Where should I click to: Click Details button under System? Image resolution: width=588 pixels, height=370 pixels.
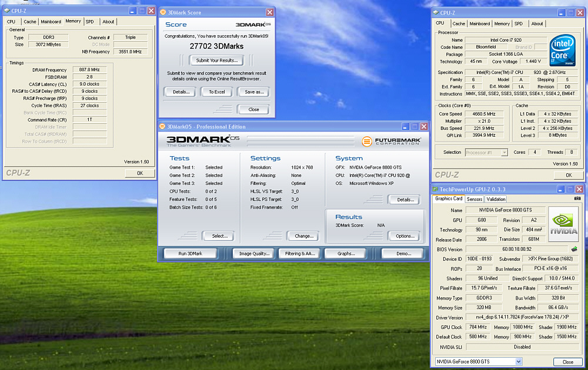405,200
